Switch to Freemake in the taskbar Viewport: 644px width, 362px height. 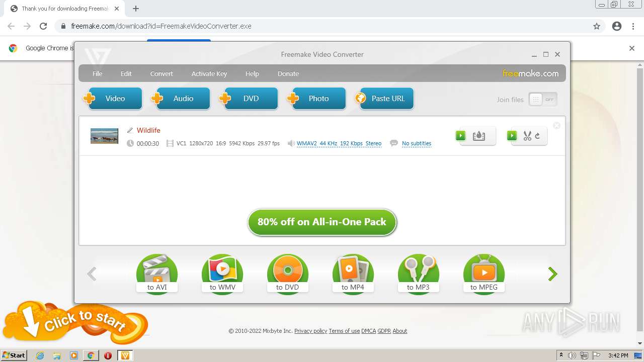[125, 355]
